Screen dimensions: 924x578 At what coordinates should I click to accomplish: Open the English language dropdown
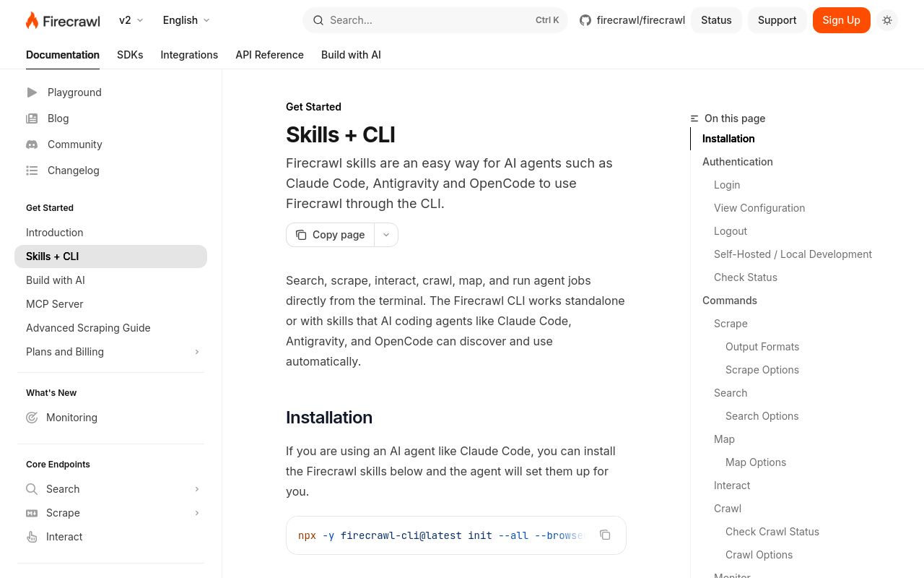coord(186,20)
